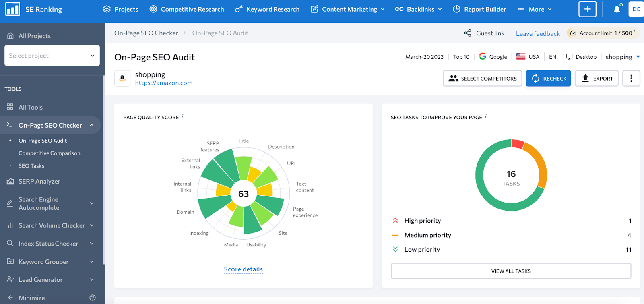644x304 pixels.
Task: Click the EXPORT button
Action: coord(597,79)
